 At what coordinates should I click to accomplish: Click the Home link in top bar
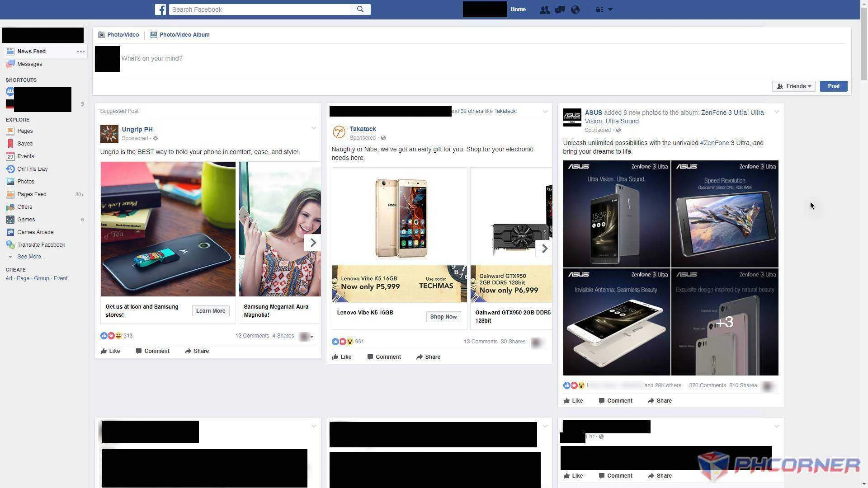518,9
